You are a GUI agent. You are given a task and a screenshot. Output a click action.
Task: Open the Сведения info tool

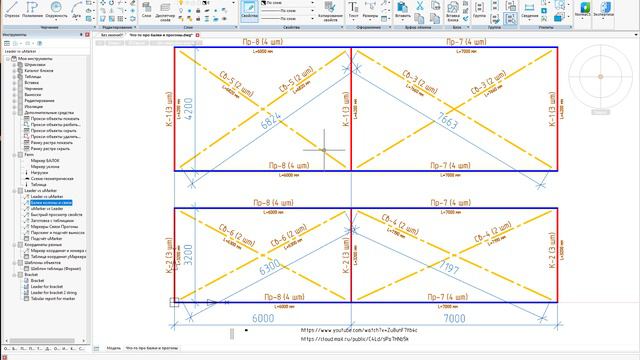[x=529, y=10]
